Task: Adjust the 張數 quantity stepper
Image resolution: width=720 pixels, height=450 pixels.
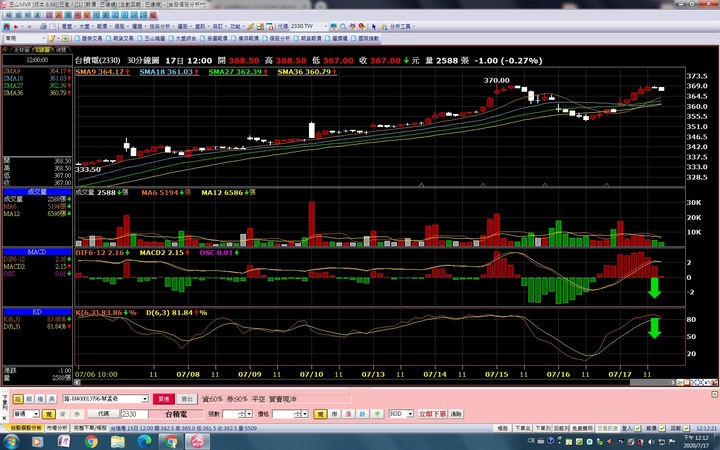Action: point(242,414)
